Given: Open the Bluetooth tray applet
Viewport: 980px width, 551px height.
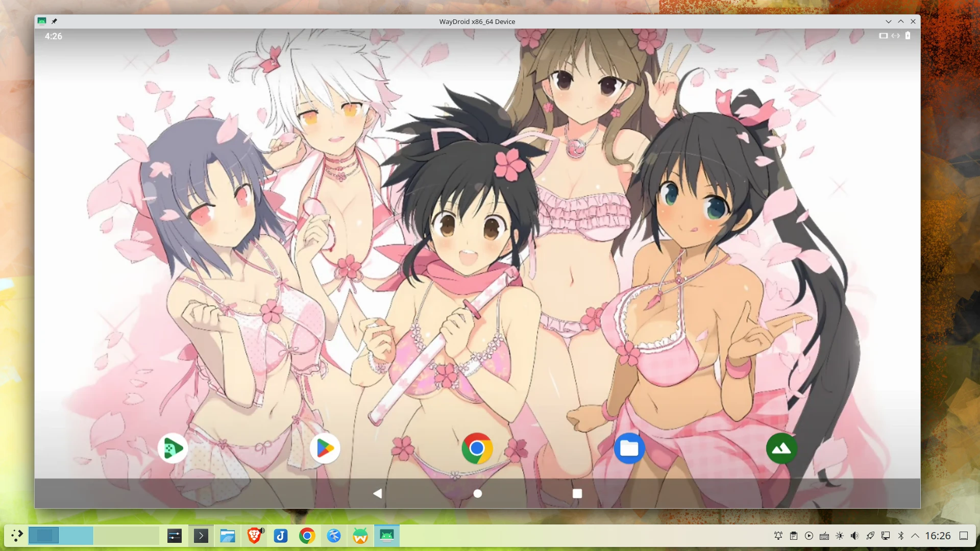Looking at the screenshot, I should 901,536.
